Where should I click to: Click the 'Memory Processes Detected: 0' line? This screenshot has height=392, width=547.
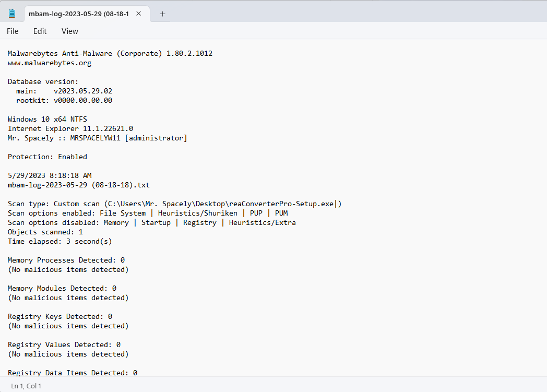point(66,260)
